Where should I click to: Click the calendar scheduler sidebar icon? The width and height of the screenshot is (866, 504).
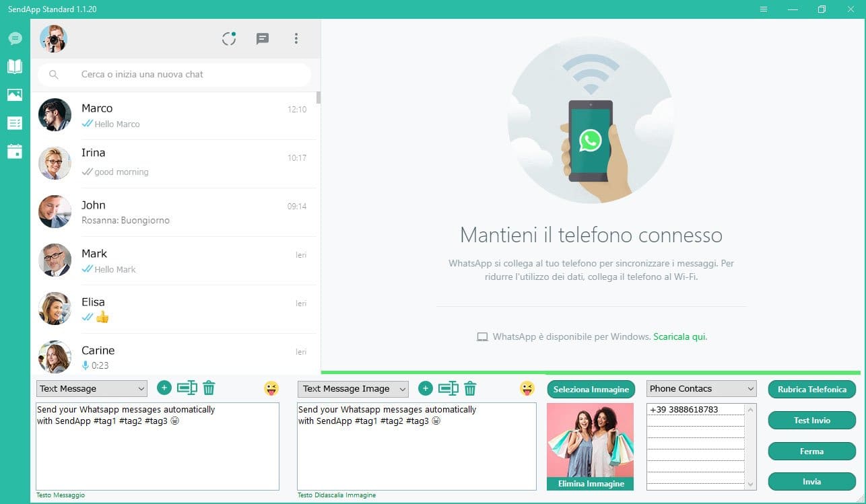pyautogui.click(x=15, y=151)
